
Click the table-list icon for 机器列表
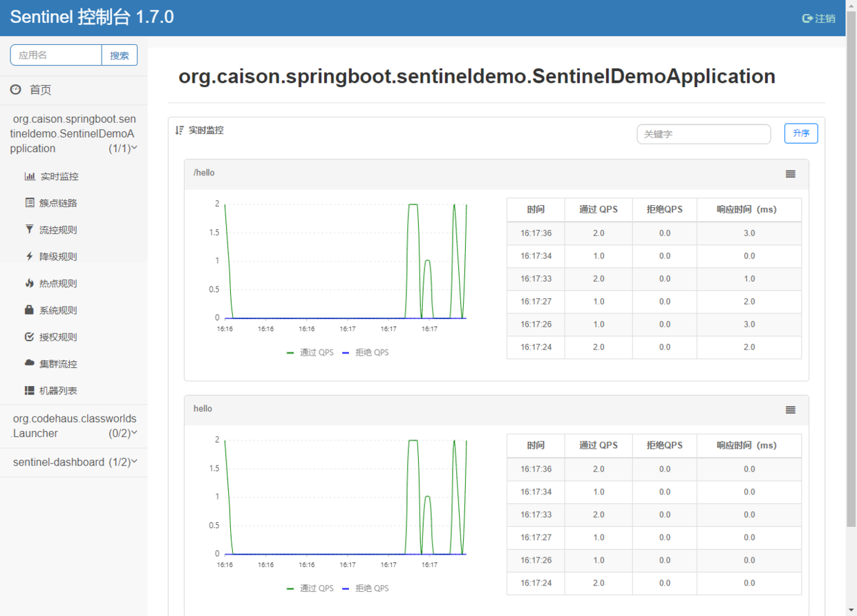point(30,390)
